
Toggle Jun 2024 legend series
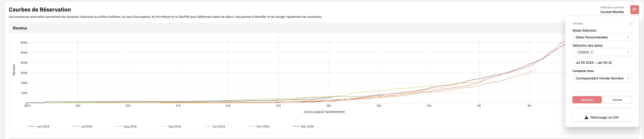pyautogui.click(x=39, y=126)
